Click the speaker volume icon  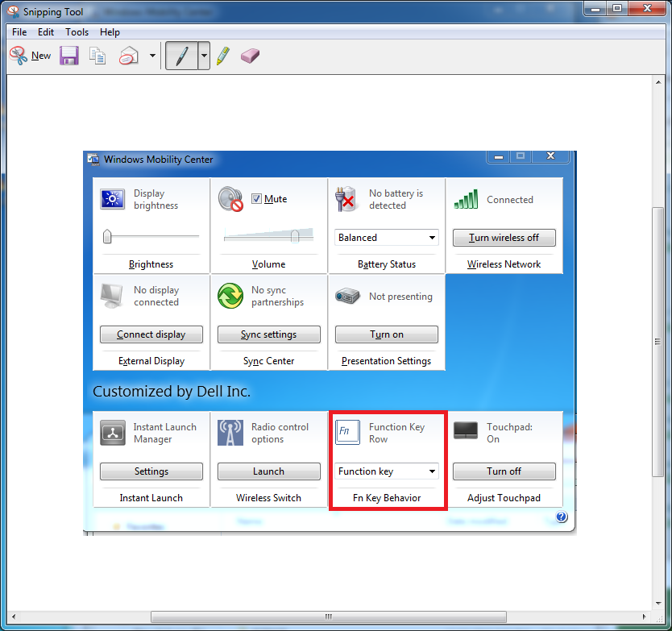click(230, 199)
